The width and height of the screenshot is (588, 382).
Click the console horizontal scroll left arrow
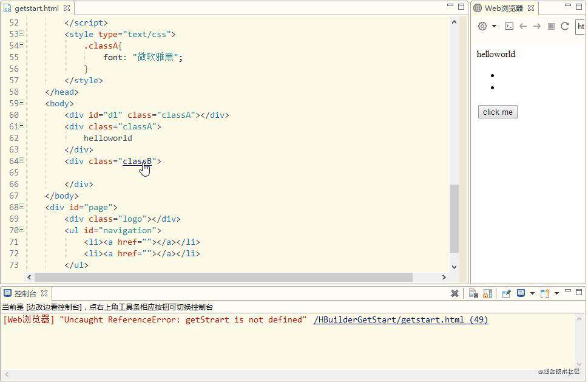point(7,374)
